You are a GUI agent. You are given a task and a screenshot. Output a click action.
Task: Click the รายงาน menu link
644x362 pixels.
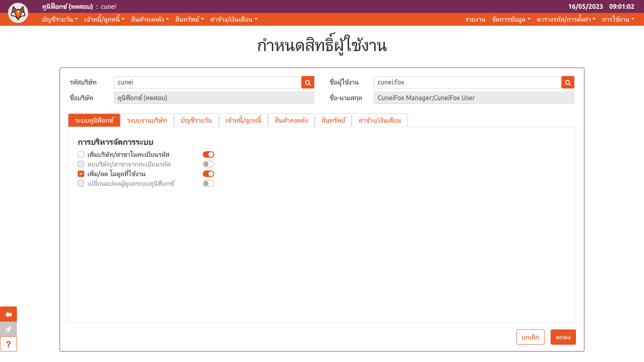click(475, 19)
